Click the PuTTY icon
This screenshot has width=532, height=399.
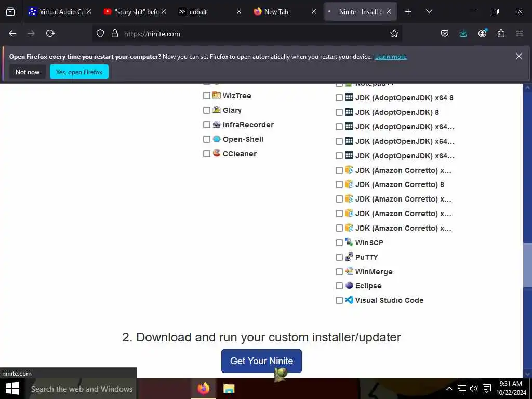click(x=349, y=257)
